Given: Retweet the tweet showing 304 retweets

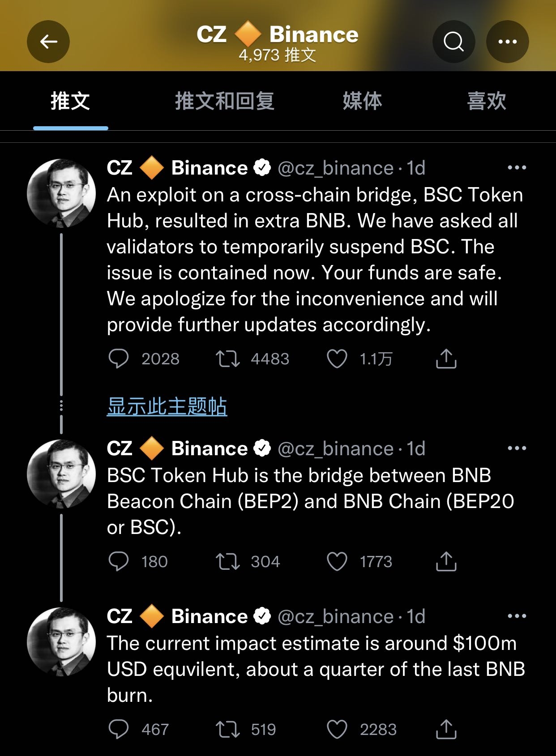Looking at the screenshot, I should coord(228,562).
